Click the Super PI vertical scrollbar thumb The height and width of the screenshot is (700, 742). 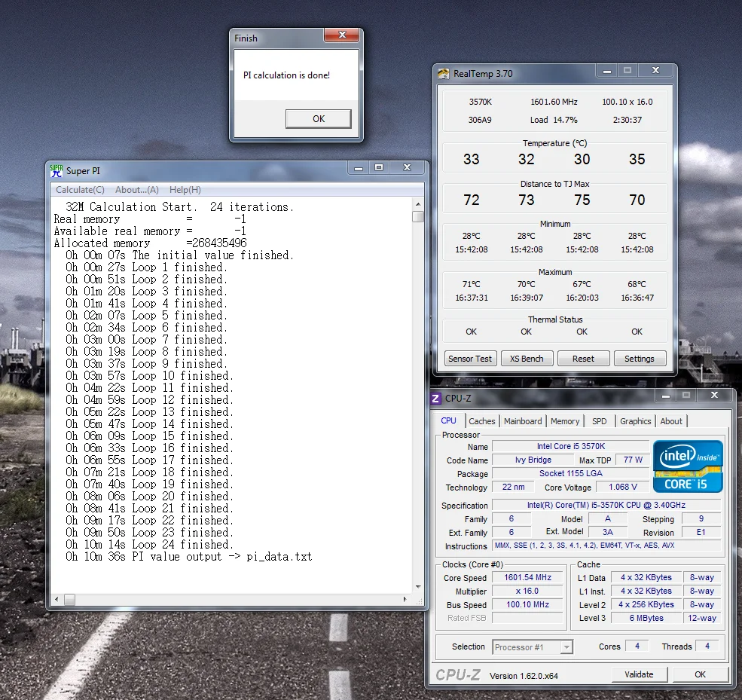click(418, 217)
